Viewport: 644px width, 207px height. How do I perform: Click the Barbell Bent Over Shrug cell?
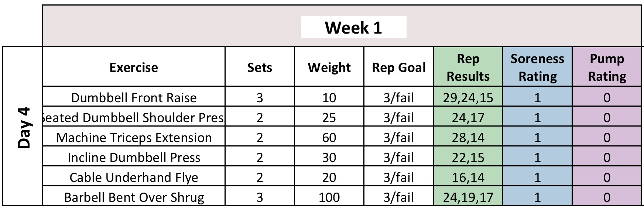(134, 197)
